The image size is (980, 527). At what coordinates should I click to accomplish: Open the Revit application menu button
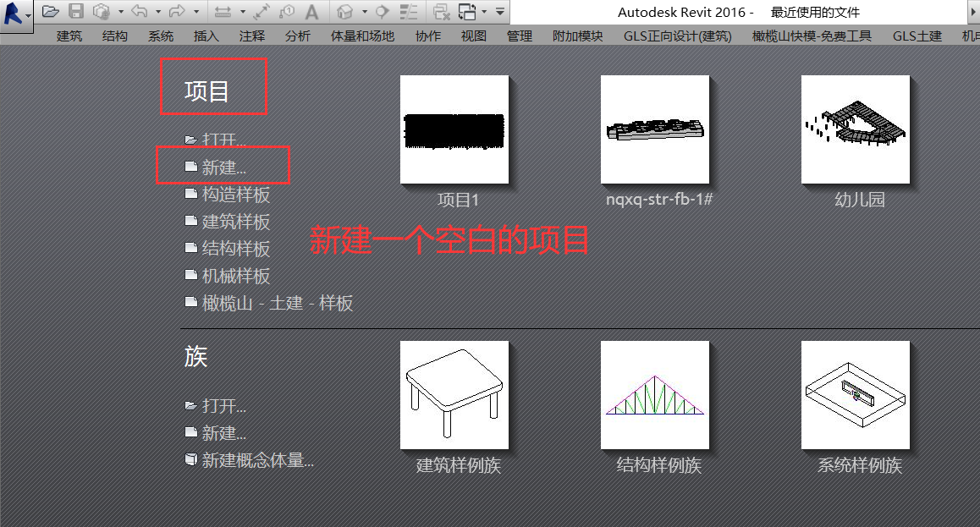pyautogui.click(x=16, y=14)
